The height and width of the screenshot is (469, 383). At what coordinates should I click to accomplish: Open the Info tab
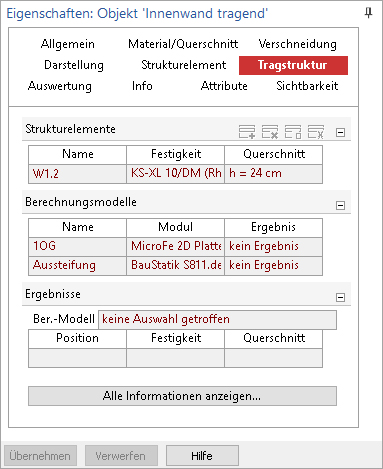point(142,86)
